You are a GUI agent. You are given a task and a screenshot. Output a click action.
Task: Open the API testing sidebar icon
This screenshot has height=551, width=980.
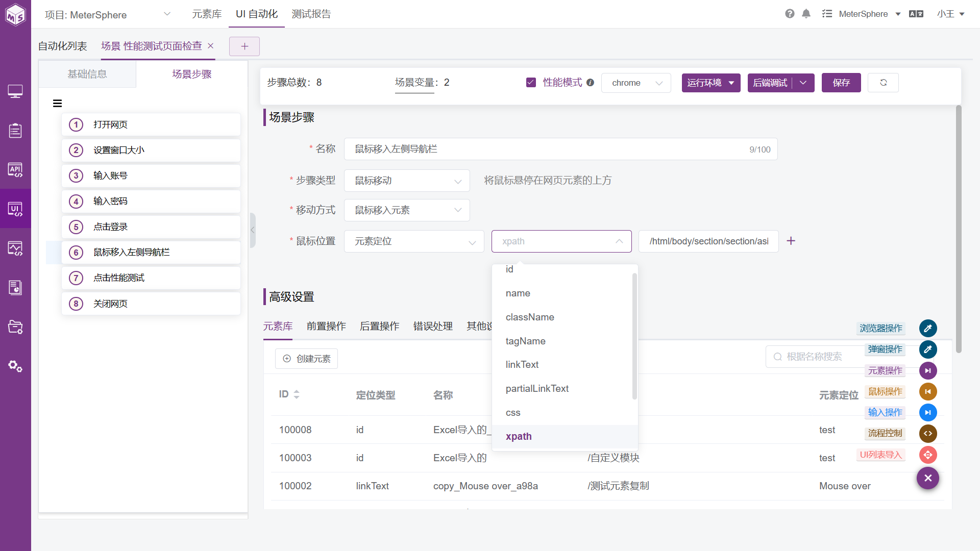point(15,169)
